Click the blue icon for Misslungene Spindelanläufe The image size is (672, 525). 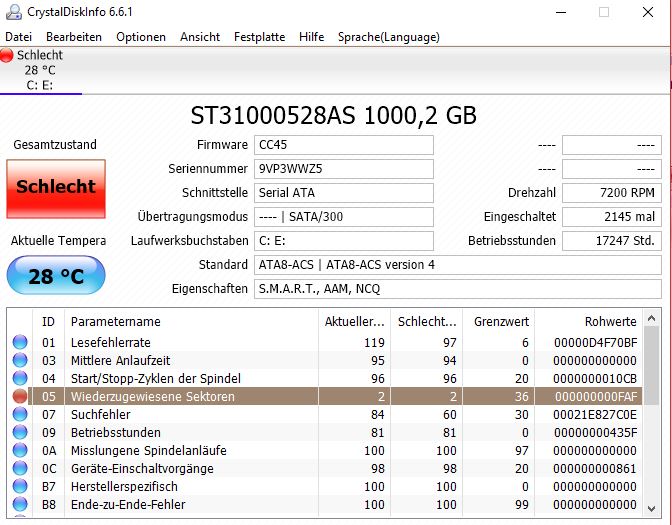[20, 450]
